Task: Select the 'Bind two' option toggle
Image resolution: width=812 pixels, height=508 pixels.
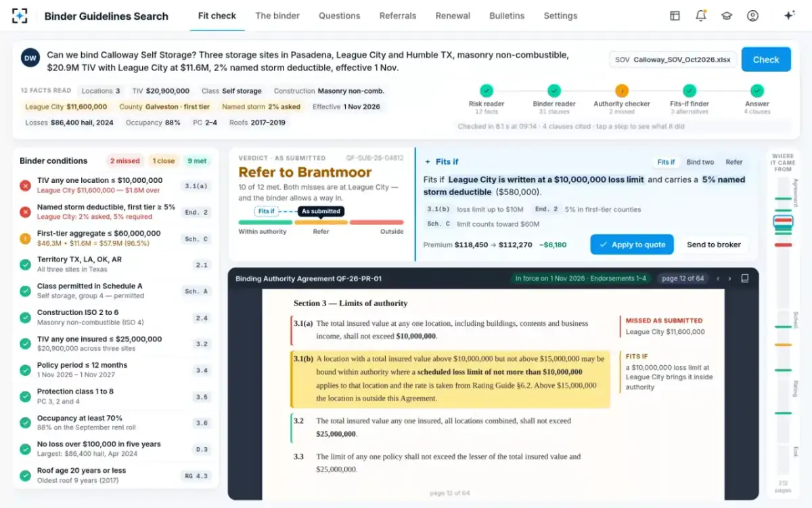Action: tap(700, 162)
